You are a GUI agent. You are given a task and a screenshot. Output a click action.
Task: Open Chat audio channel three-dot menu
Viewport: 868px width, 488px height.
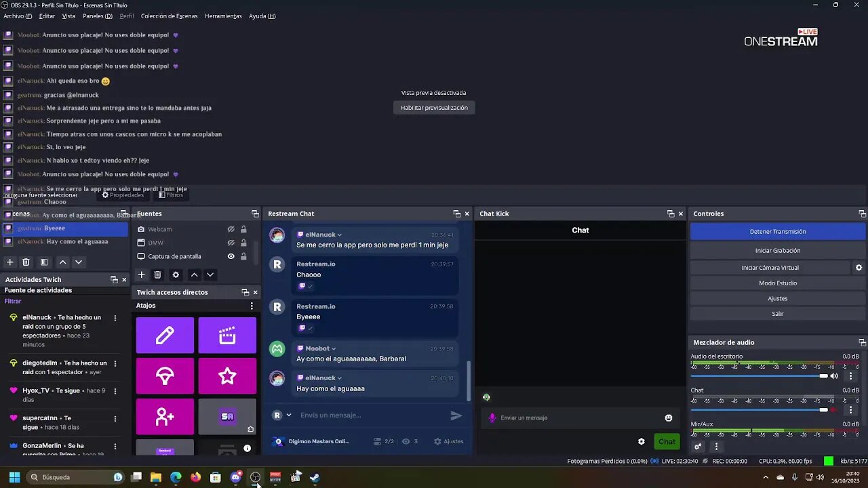pos(850,410)
